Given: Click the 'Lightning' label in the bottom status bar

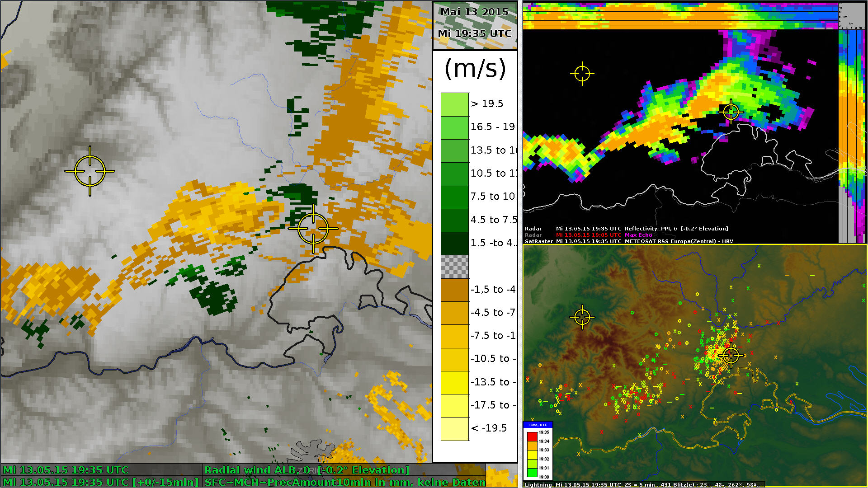Looking at the screenshot, I should tap(538, 484).
